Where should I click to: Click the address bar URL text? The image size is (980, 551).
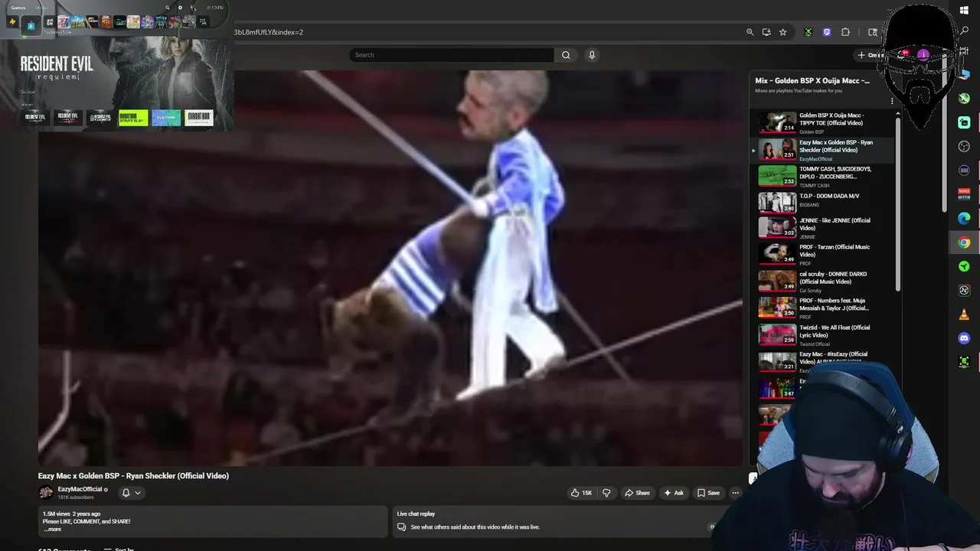pyautogui.click(x=269, y=32)
